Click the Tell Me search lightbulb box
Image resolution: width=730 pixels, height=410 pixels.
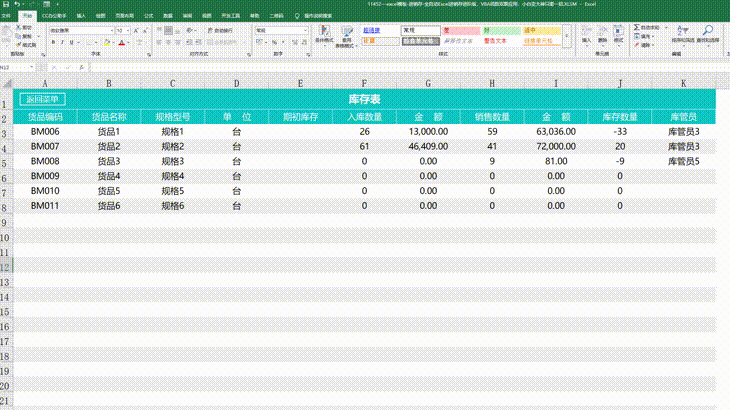point(313,16)
